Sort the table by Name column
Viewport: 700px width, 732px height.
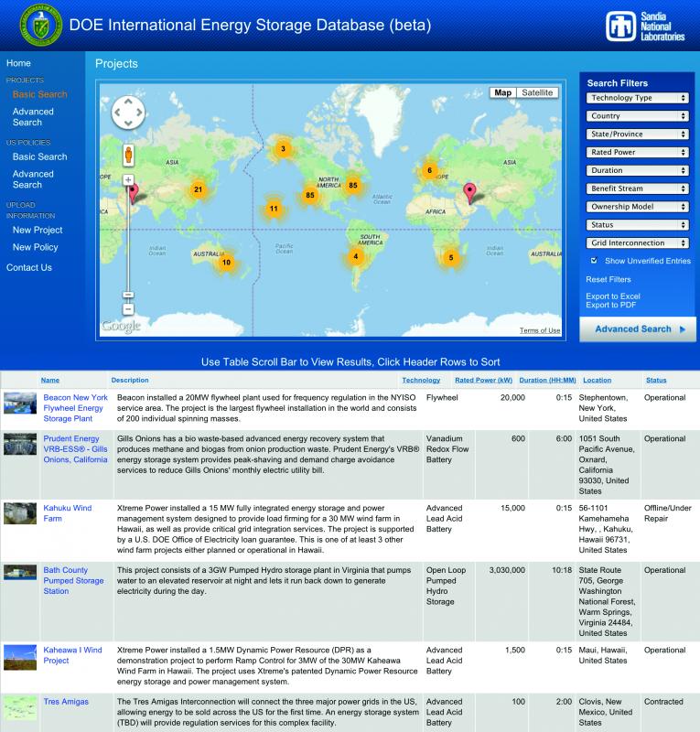point(50,381)
